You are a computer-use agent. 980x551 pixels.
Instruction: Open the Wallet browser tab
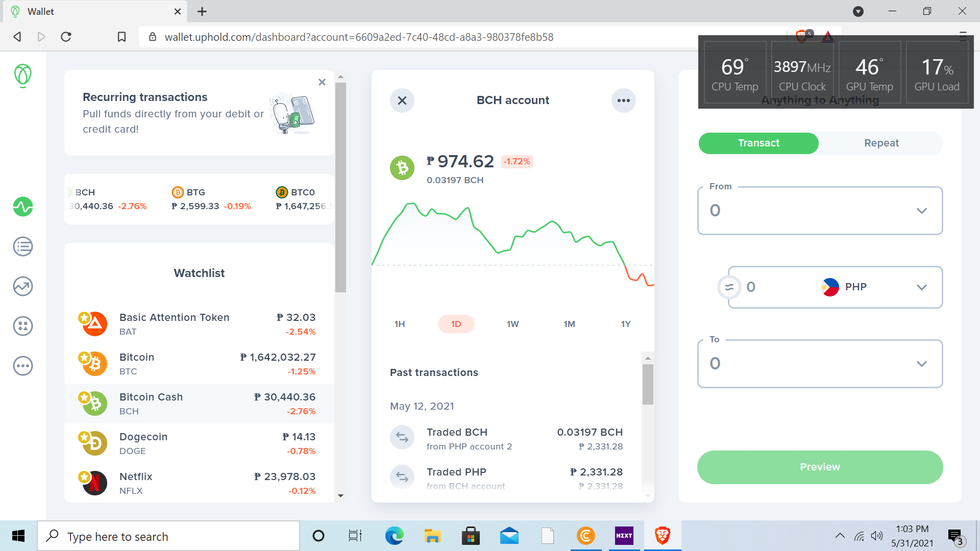pyautogui.click(x=94, y=11)
